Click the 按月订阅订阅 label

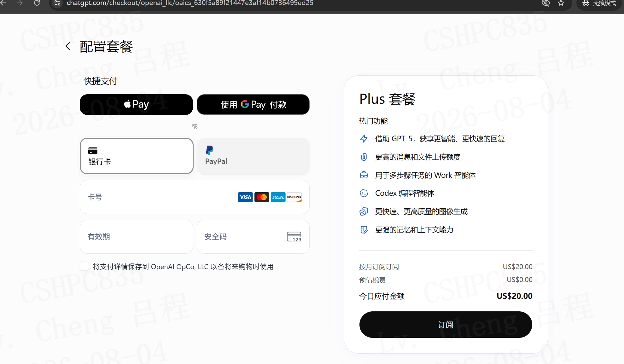[x=379, y=267]
